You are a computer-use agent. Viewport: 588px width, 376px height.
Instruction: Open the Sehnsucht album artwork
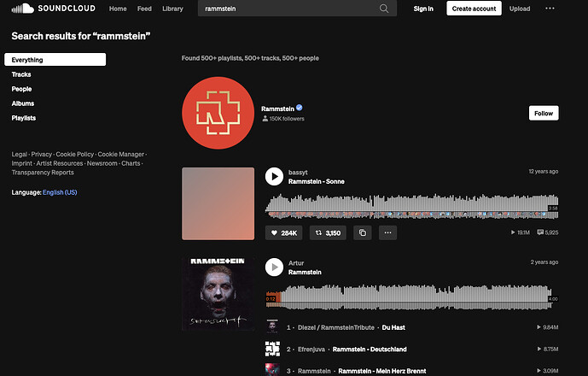click(218, 294)
